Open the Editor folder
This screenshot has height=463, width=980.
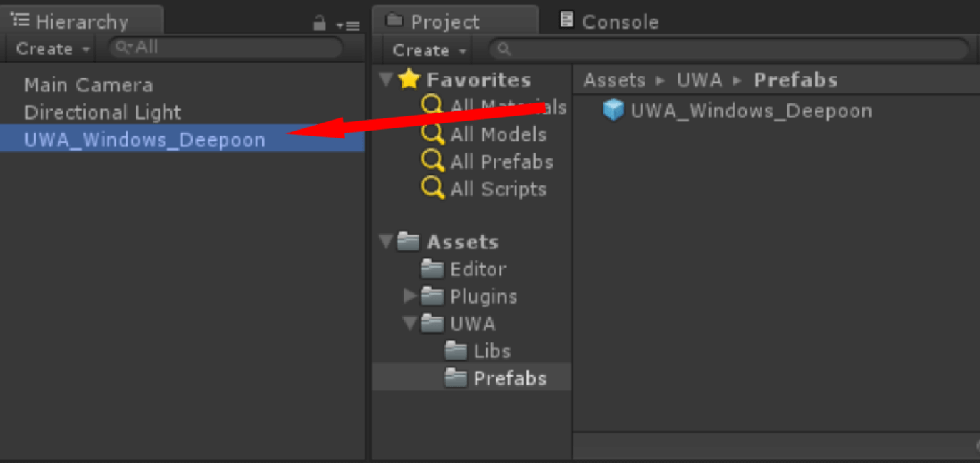point(478,269)
